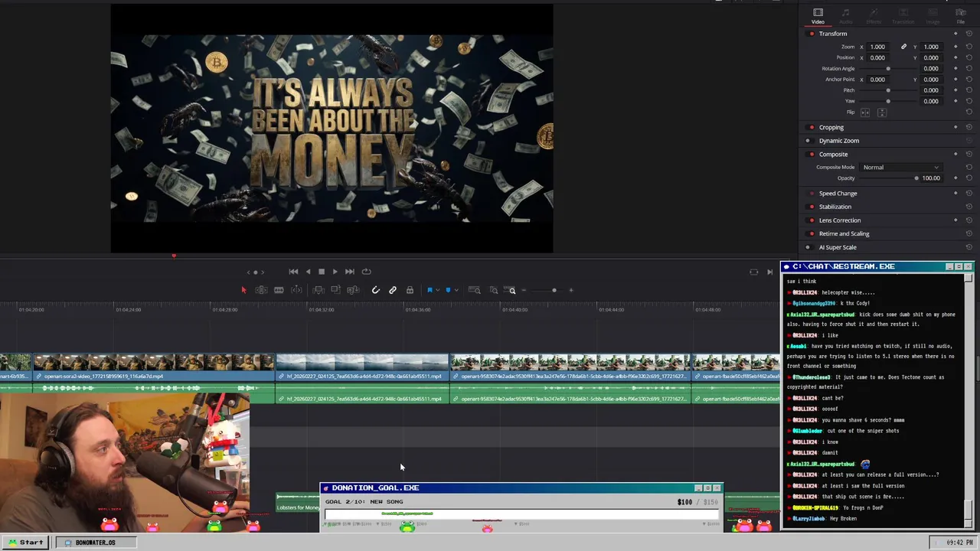
Task: Click timeline zoom out minus button
Action: (x=524, y=290)
